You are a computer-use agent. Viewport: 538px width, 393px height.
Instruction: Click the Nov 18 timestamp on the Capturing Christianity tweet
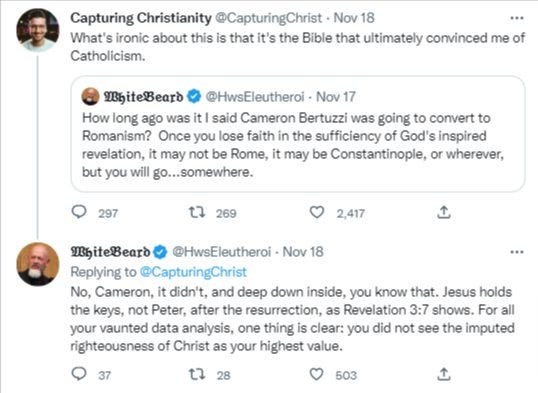(x=354, y=18)
